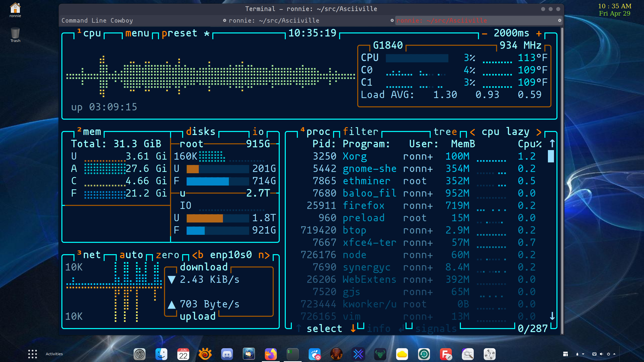Toggle disks io mode

[x=258, y=132]
